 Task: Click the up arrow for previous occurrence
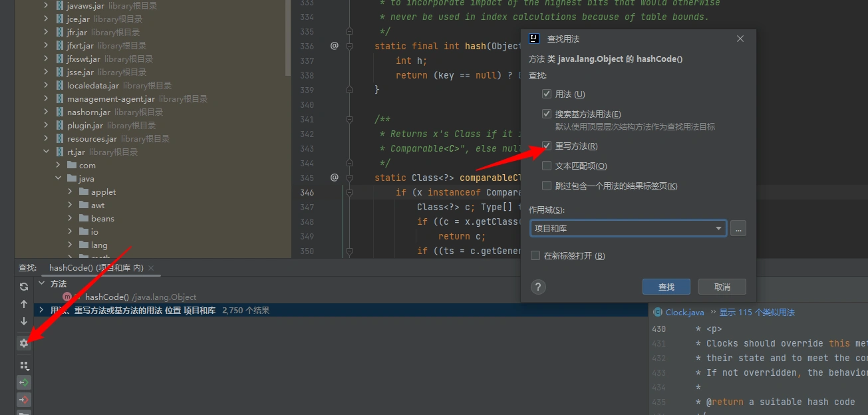tap(24, 304)
